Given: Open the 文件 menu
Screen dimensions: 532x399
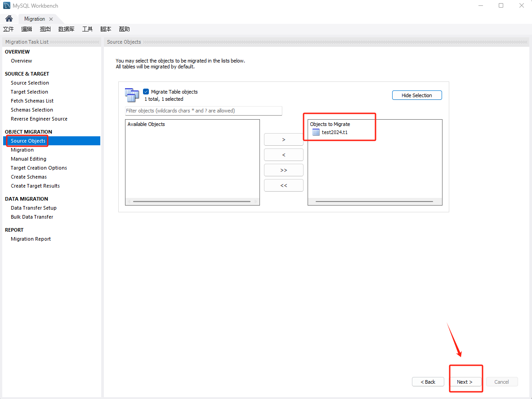Looking at the screenshot, I should (x=9, y=29).
